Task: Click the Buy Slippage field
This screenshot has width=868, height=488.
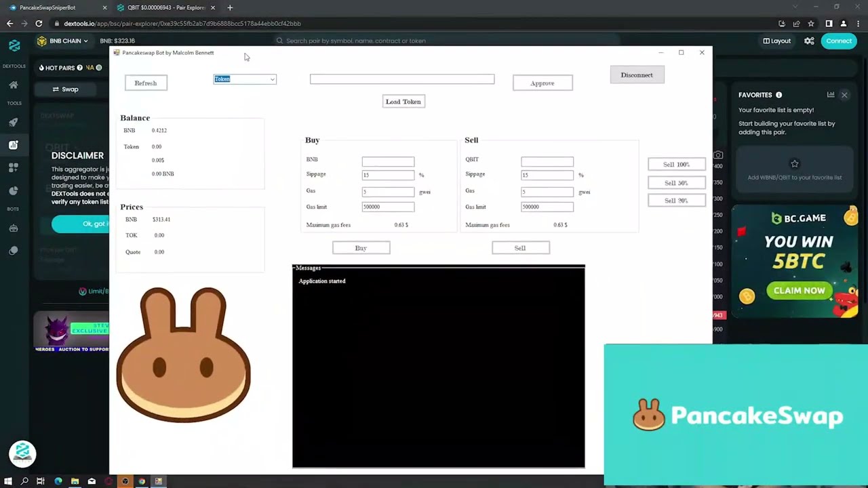Action: (388, 175)
